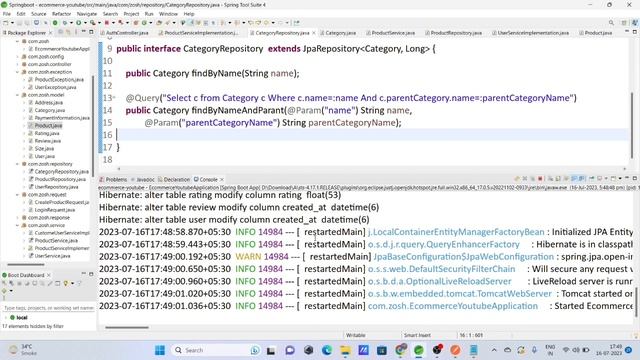This screenshot has width=640, height=360.
Task: Expand the com.zosh.response package
Action: [18, 218]
